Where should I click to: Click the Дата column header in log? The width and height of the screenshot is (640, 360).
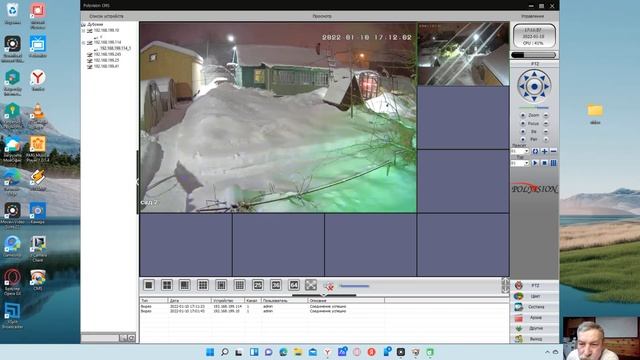click(189, 300)
